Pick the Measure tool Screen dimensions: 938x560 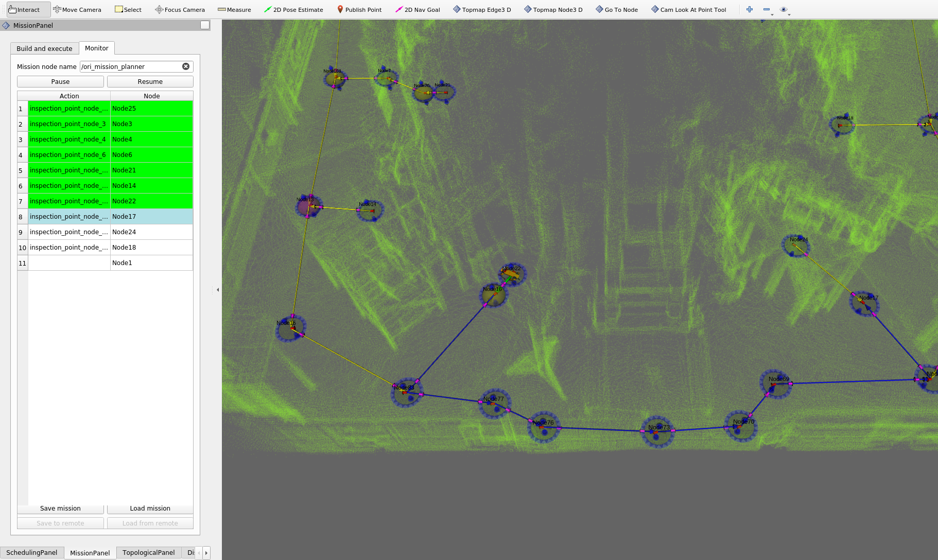click(234, 9)
